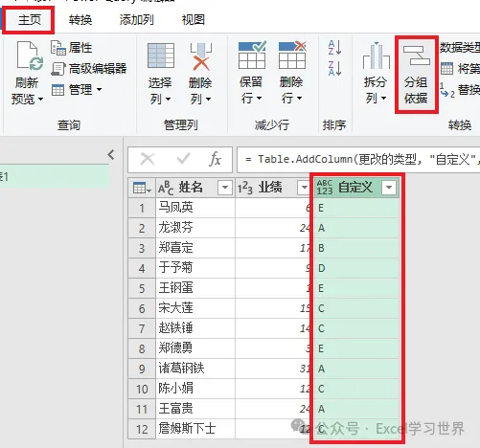480x448 pixels.
Task: Click the 业绩 column number type icon
Action: [x=245, y=189]
